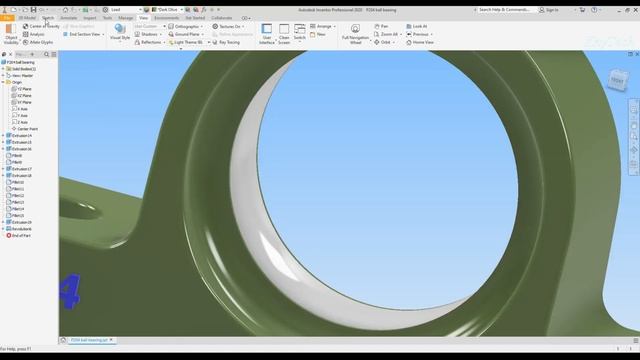The height and width of the screenshot is (360, 640).
Task: Click the New window icon
Action: 313,34
